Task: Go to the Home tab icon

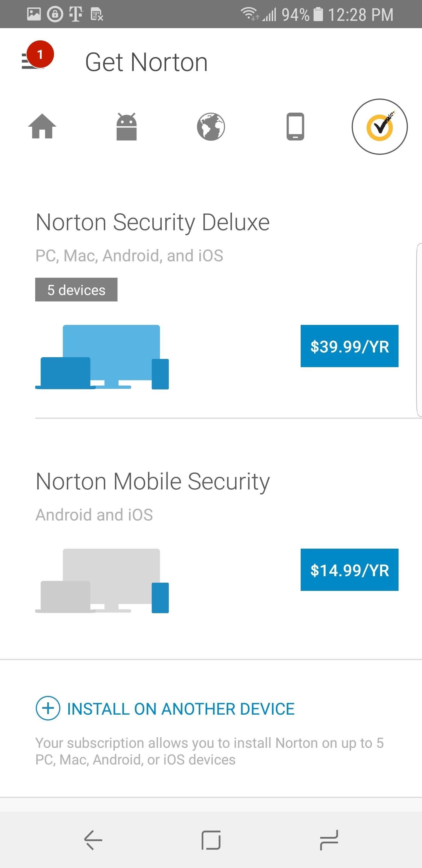Action: [42, 126]
